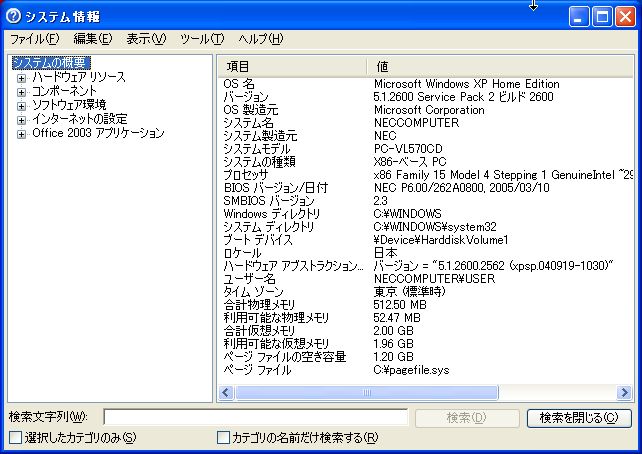This screenshot has width=642, height=454.
Task: Expand the コンポーネント tree node
Action: 21,91
